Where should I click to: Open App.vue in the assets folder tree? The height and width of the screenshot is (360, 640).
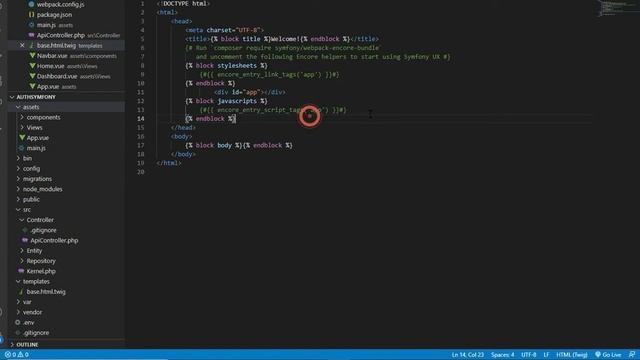pyautogui.click(x=38, y=138)
